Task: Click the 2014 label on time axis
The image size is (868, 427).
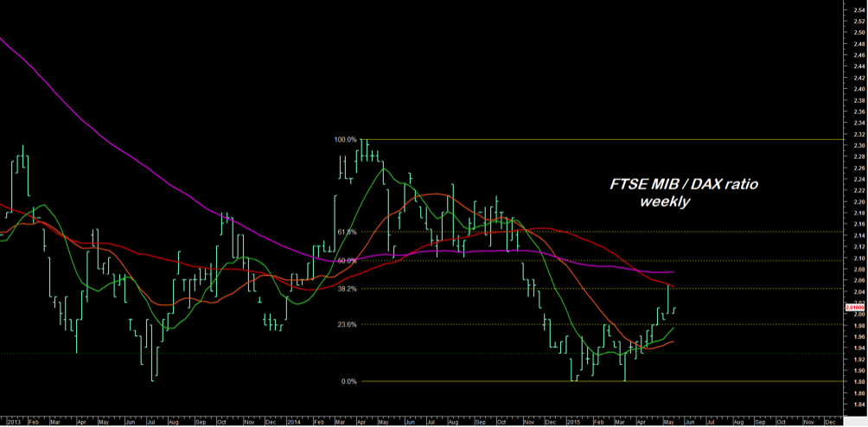Action: pos(293,421)
